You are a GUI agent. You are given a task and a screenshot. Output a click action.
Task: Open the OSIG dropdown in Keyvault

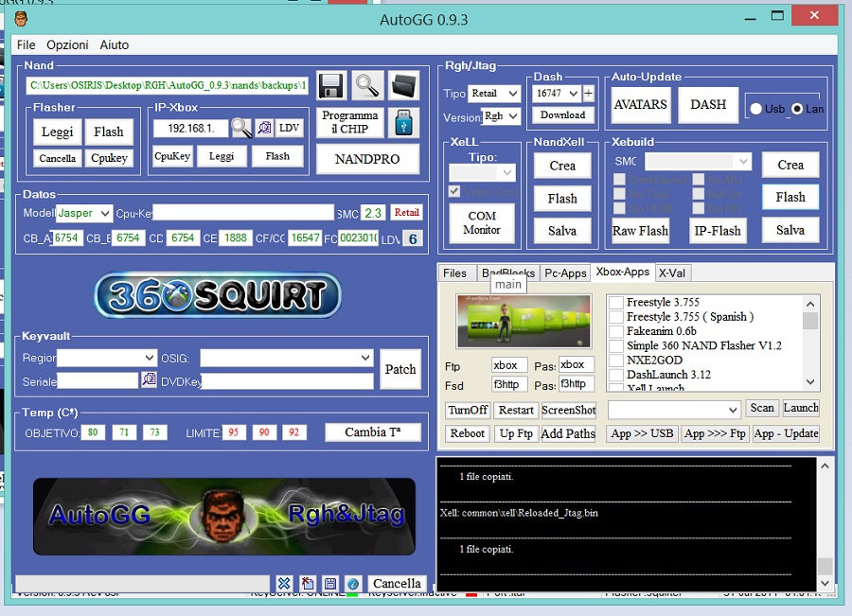286,358
